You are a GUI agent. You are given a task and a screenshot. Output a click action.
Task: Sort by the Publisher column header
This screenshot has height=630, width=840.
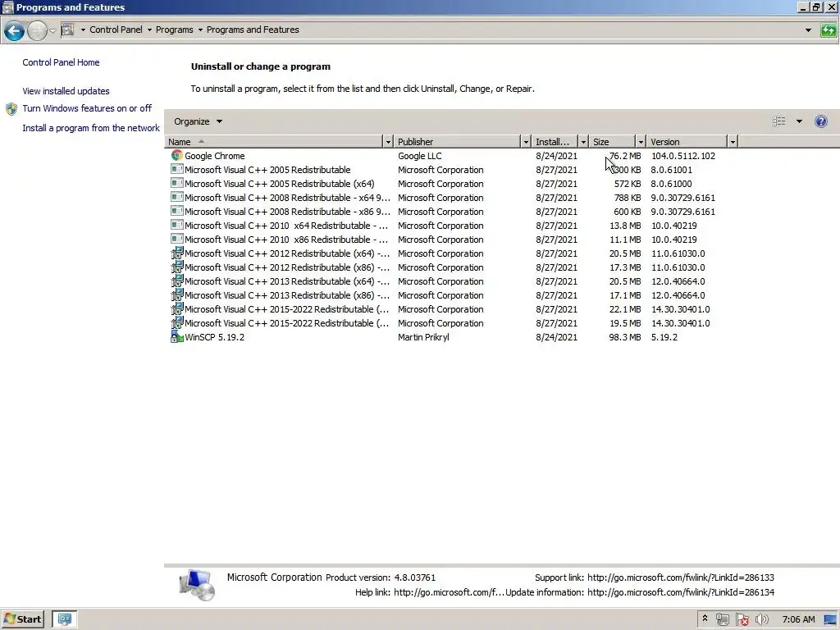(457, 141)
